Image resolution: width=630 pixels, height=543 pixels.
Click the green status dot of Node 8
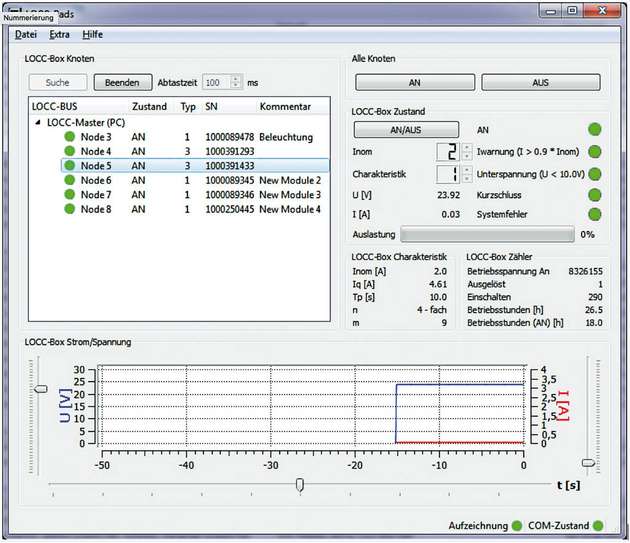pyautogui.click(x=70, y=209)
